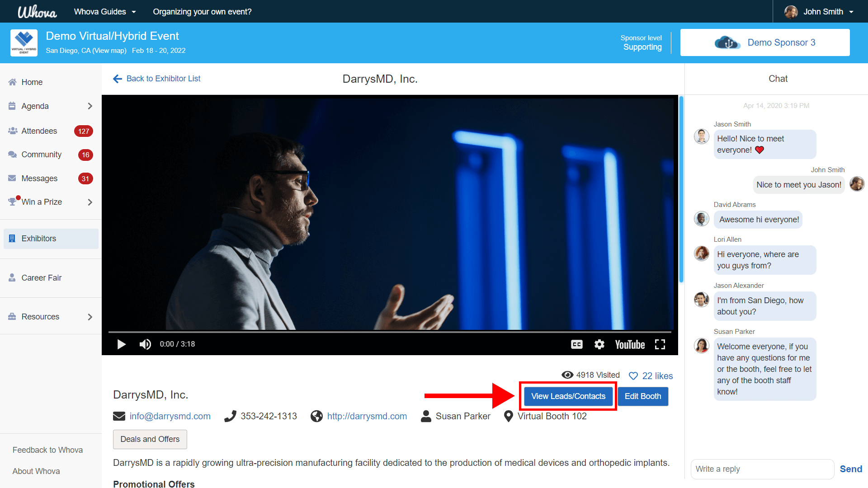
Task: Expand Resources sidebar section
Action: 90,317
